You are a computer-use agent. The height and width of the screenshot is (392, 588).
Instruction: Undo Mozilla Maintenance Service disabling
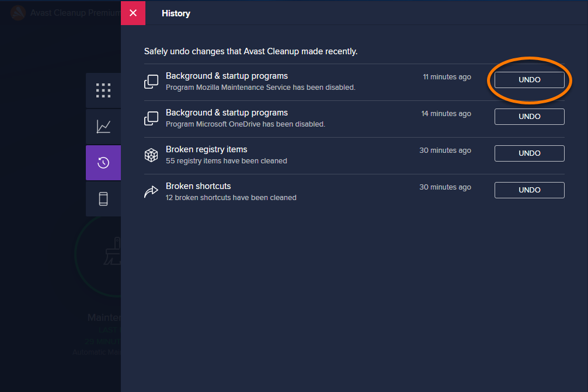coord(529,80)
